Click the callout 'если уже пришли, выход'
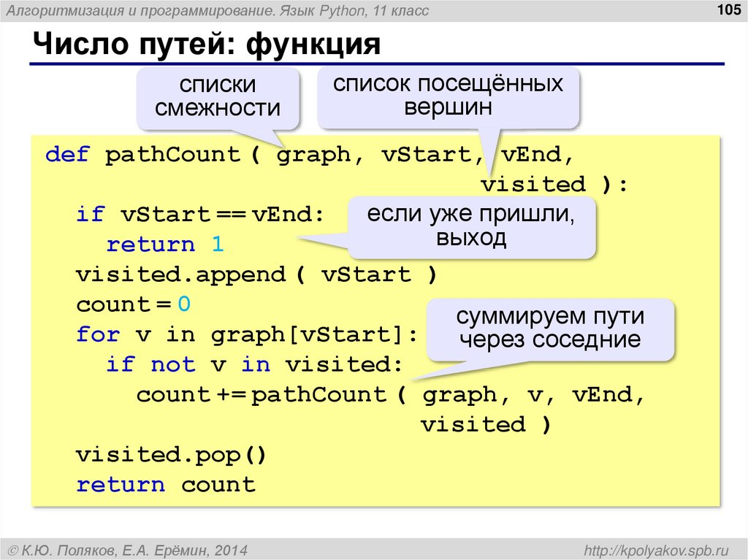The width and height of the screenshot is (748, 560). point(471,226)
